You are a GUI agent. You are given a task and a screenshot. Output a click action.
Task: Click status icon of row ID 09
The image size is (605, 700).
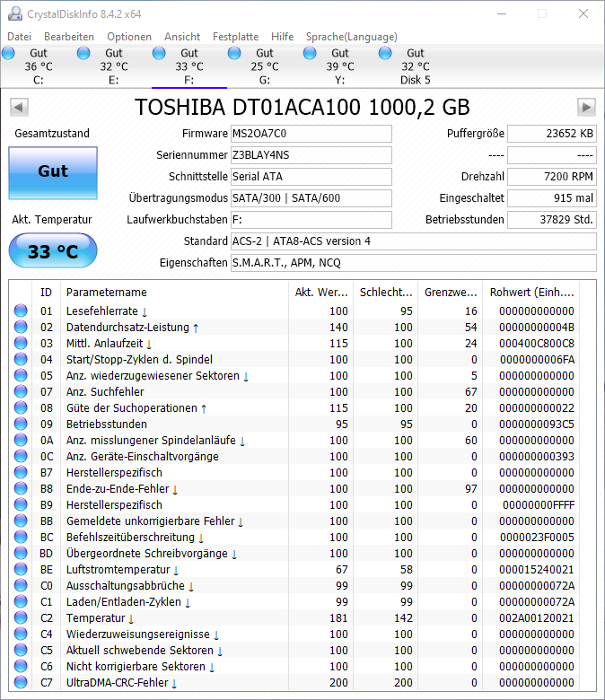[x=21, y=424]
